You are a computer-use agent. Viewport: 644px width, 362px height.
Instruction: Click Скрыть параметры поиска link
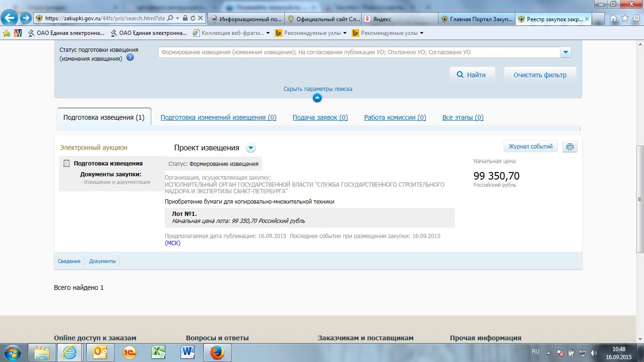318,89
